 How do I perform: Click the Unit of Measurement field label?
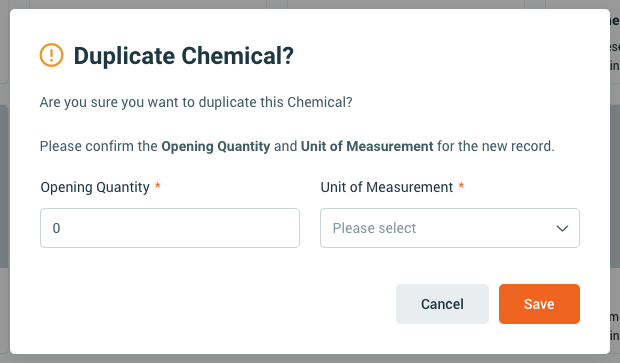(387, 187)
